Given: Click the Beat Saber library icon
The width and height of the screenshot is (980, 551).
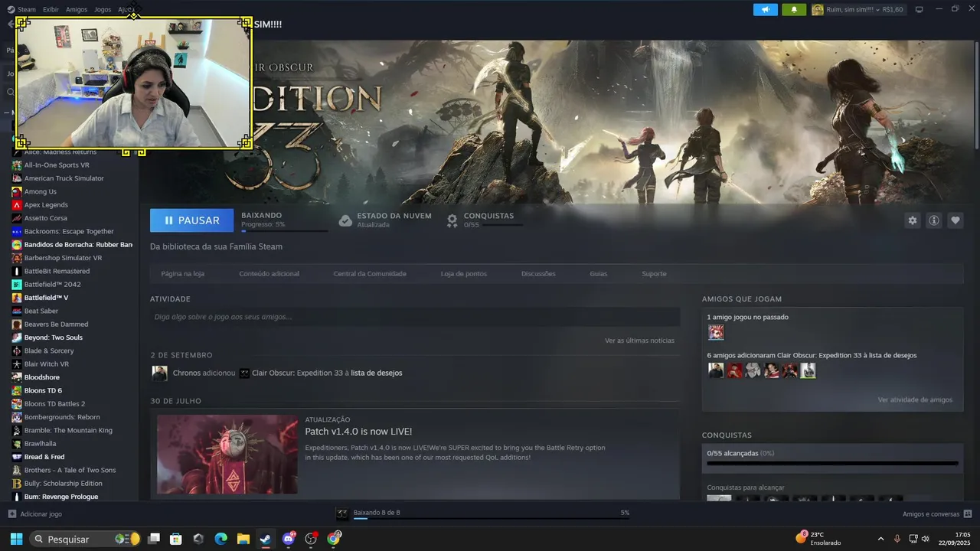Looking at the screenshot, I should [x=17, y=311].
